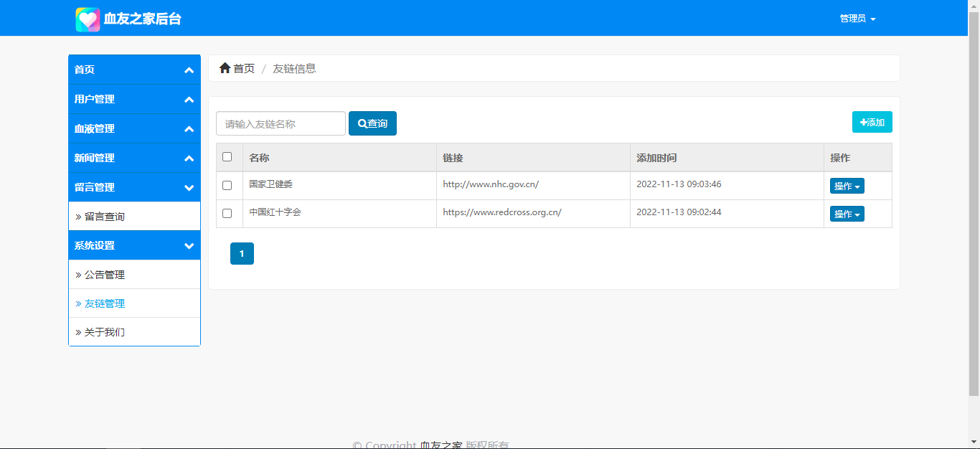This screenshot has width=980, height=449.
Task: Open 关于我们 in the sidebar
Action: [x=134, y=332]
